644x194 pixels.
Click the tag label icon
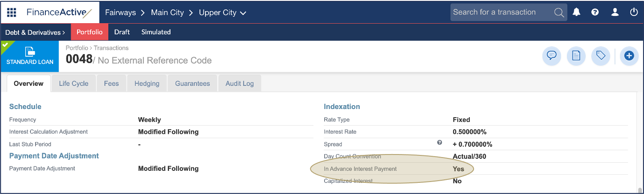point(601,56)
